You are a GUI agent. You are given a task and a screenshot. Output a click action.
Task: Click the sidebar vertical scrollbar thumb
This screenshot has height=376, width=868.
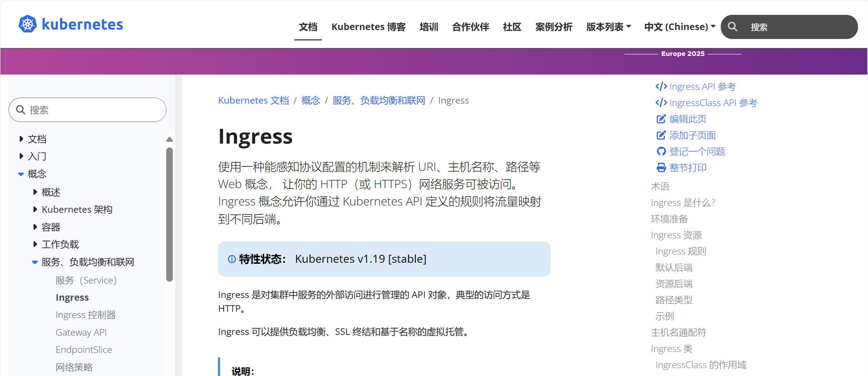click(x=169, y=214)
